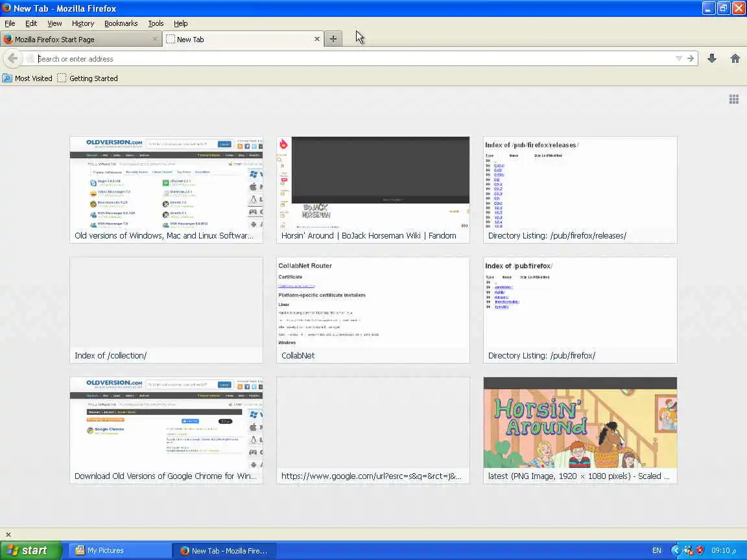
Task: Open the Download Old Versions of Chrome tile
Action: (166, 430)
